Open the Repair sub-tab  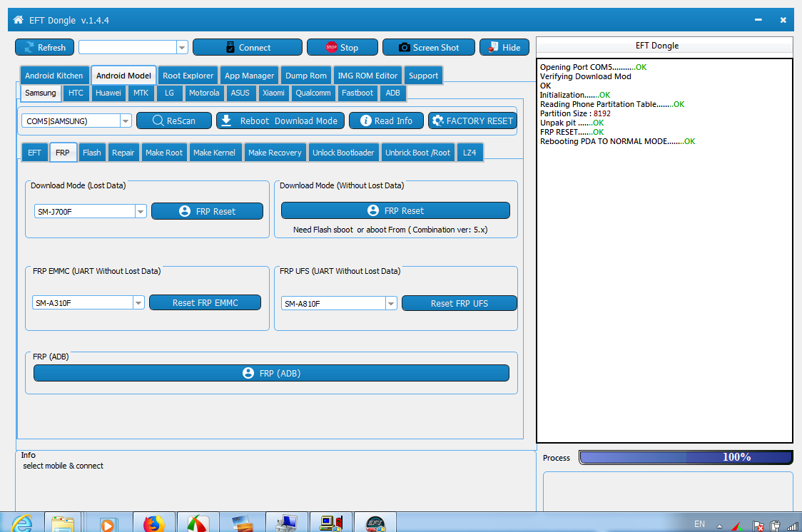pos(123,153)
